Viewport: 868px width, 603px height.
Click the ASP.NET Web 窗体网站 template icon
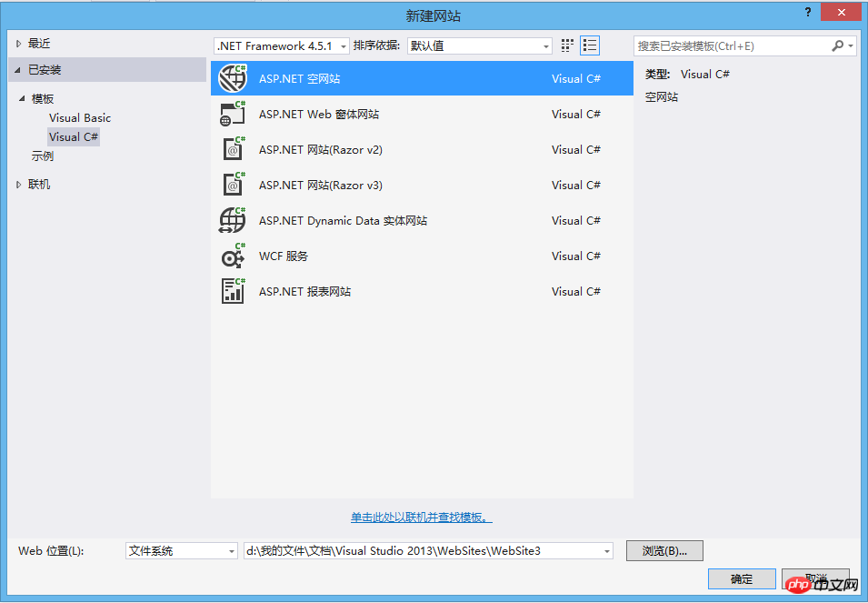tap(233, 114)
